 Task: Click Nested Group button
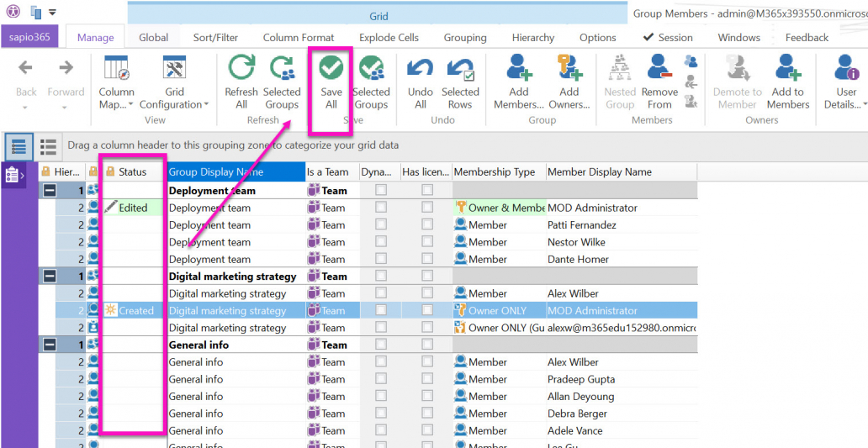coord(620,83)
